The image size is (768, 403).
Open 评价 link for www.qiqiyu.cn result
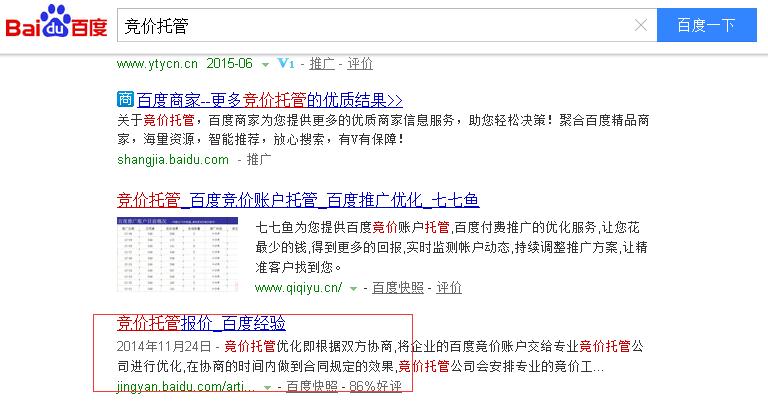tap(449, 288)
